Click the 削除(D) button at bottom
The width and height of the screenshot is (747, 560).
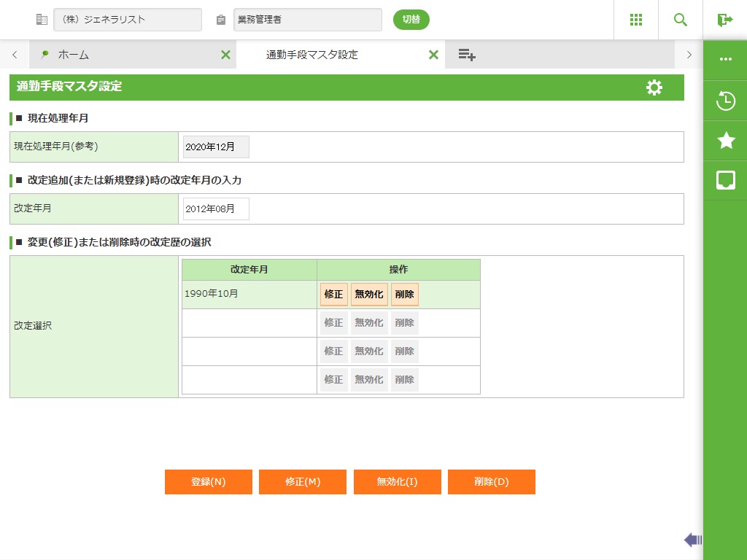[491, 482]
